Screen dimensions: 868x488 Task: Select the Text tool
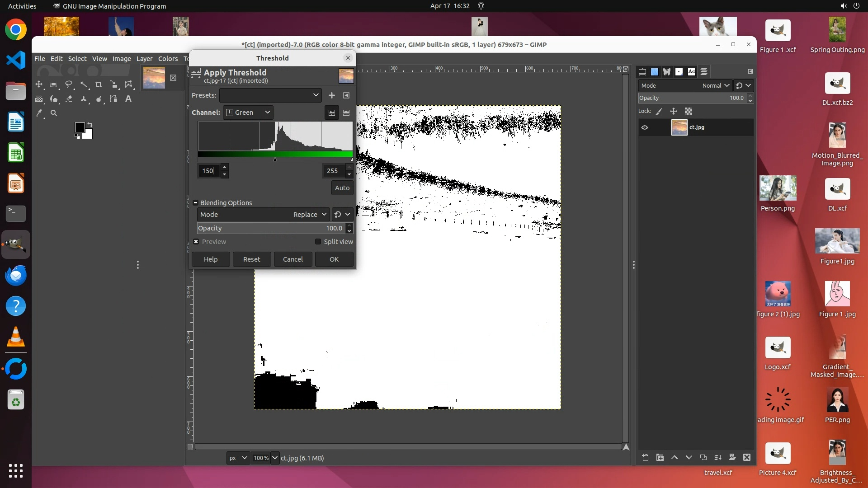pos(128,99)
